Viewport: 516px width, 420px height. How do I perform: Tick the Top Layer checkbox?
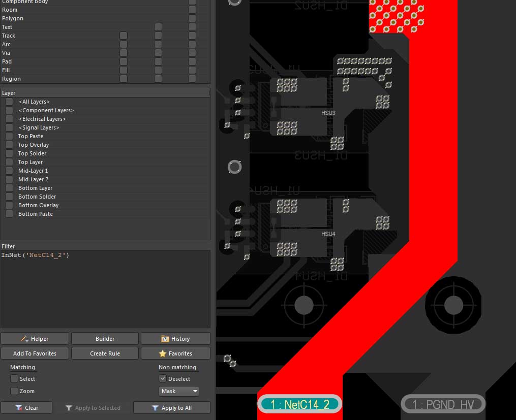9,162
